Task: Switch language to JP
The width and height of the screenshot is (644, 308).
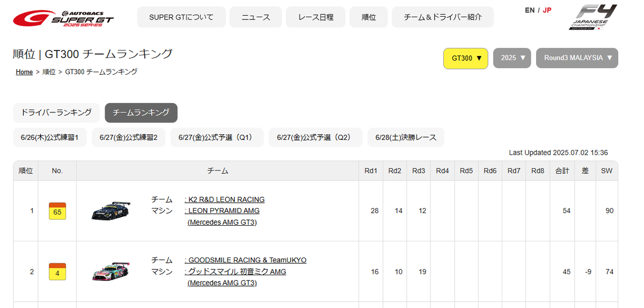Action: 547,10
